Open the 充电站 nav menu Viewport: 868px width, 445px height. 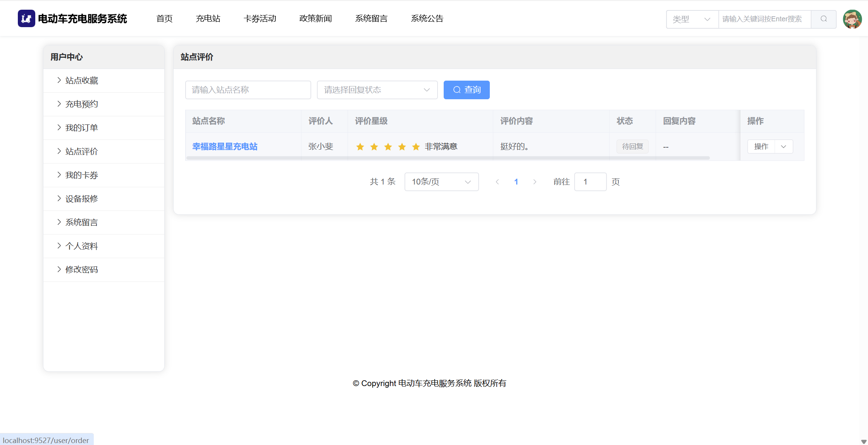coord(208,19)
